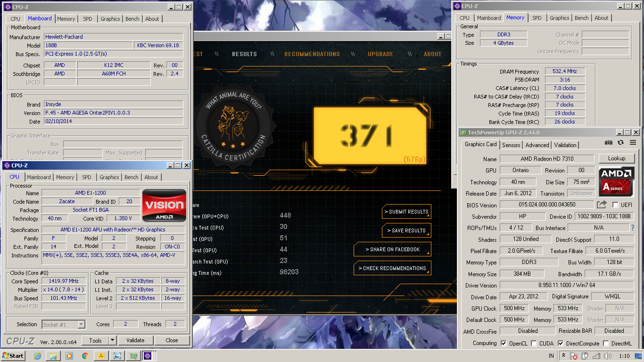Click the Validate button in CPU-Z
This screenshot has height=362, width=644.
point(135,340)
